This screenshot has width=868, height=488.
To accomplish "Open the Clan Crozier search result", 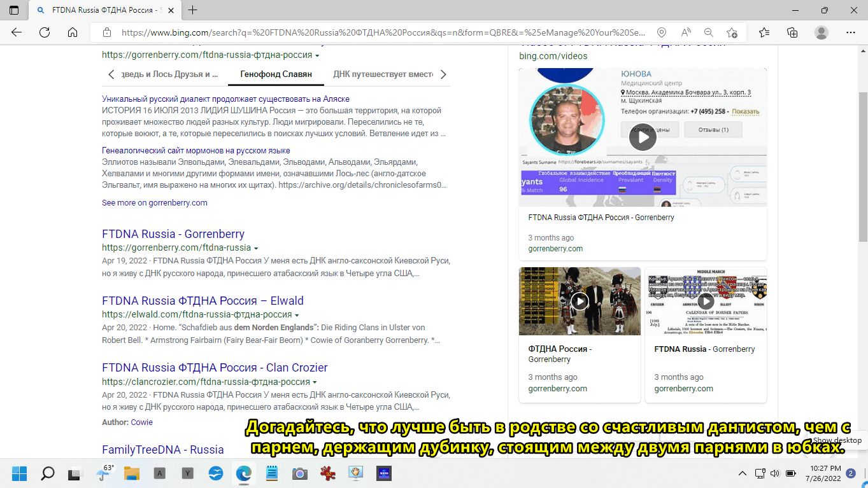I will point(215,368).
